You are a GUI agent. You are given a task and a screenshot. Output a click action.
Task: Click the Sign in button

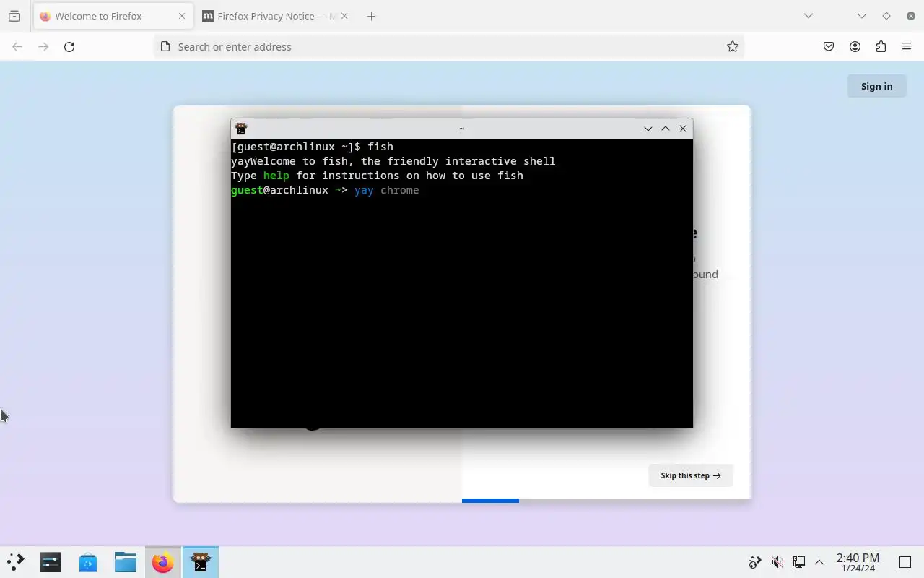[x=876, y=86]
